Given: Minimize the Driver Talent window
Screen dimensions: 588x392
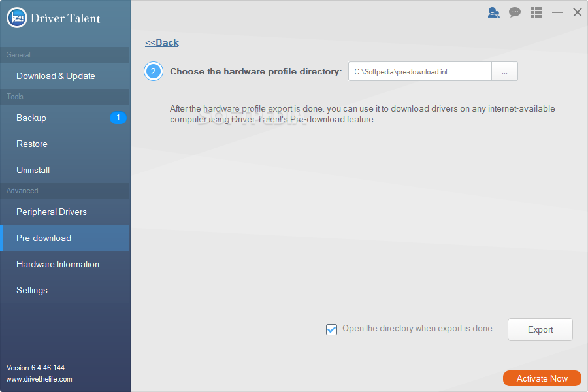Looking at the screenshot, I should (x=557, y=12).
